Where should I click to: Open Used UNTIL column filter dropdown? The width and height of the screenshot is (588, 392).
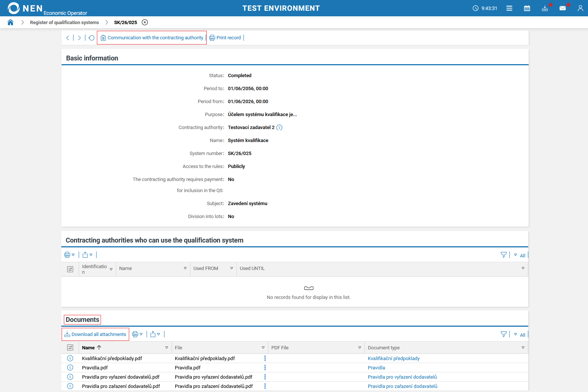(523, 268)
